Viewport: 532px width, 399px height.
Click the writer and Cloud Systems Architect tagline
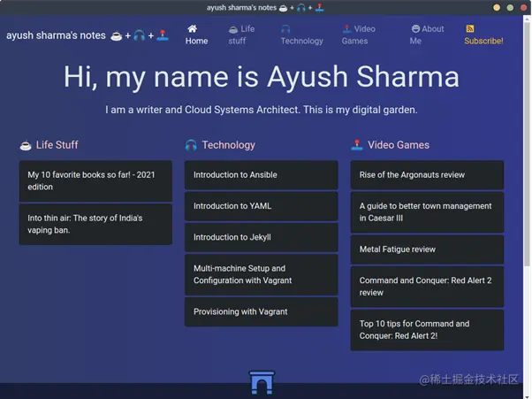[262, 110]
